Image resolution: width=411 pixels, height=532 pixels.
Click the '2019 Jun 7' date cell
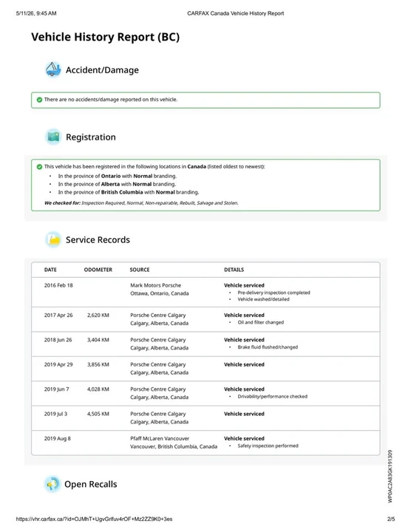tap(56, 389)
